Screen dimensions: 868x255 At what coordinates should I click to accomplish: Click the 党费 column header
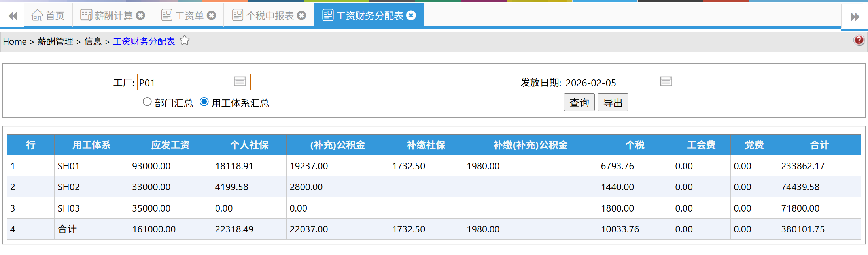pos(754,145)
